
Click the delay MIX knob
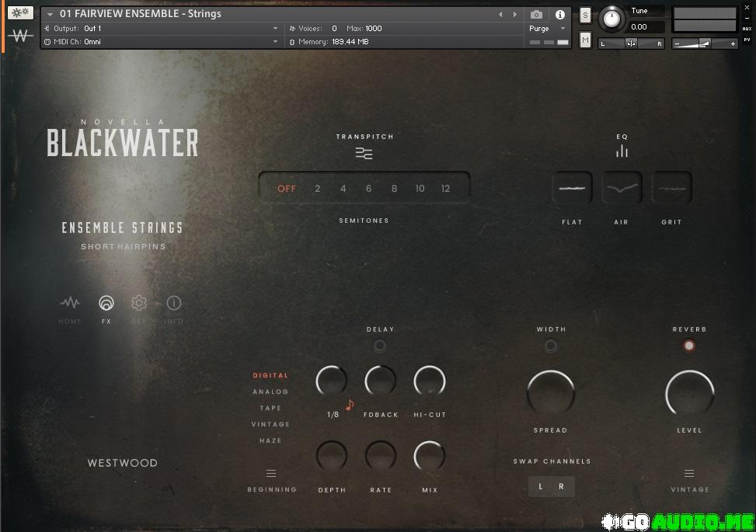pos(430,457)
